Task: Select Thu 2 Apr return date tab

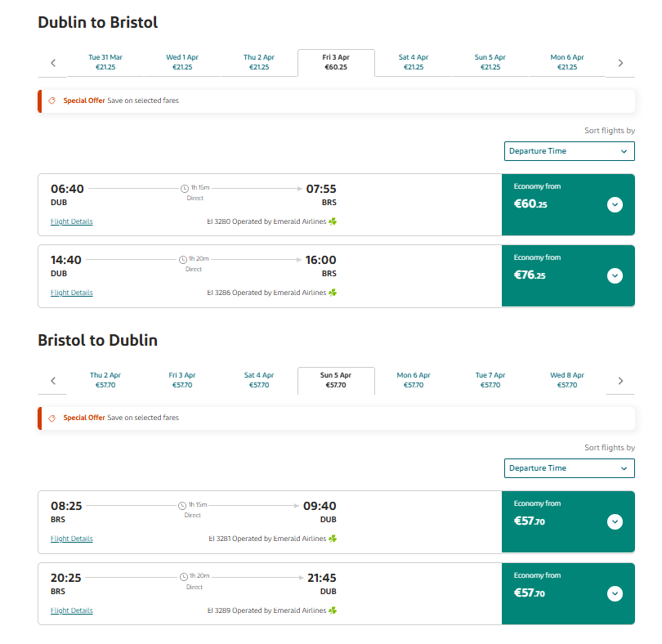Action: 105,380
